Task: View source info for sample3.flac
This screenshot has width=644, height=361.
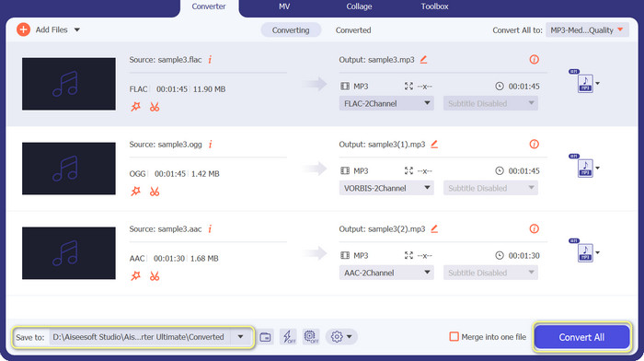Action: pyautogui.click(x=210, y=60)
